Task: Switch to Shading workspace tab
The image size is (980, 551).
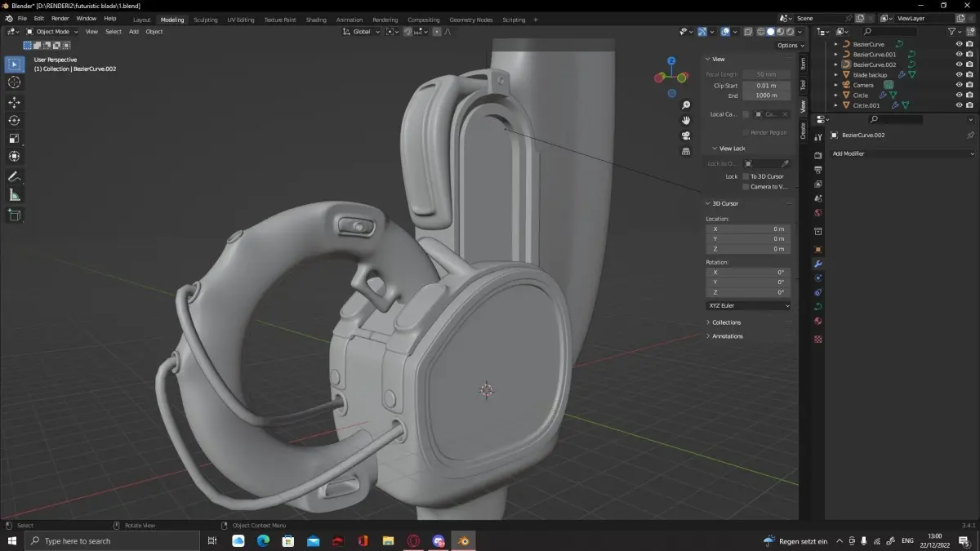Action: click(x=316, y=20)
